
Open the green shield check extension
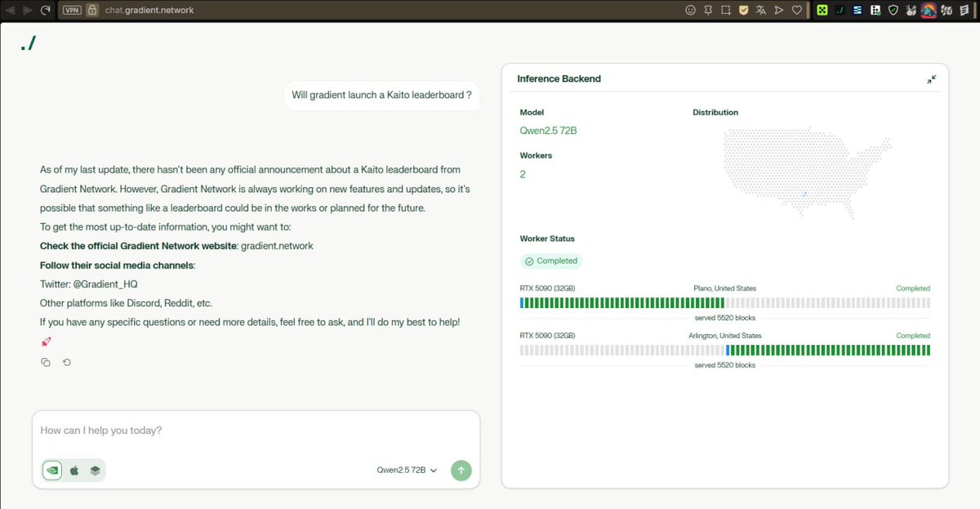pyautogui.click(x=893, y=11)
